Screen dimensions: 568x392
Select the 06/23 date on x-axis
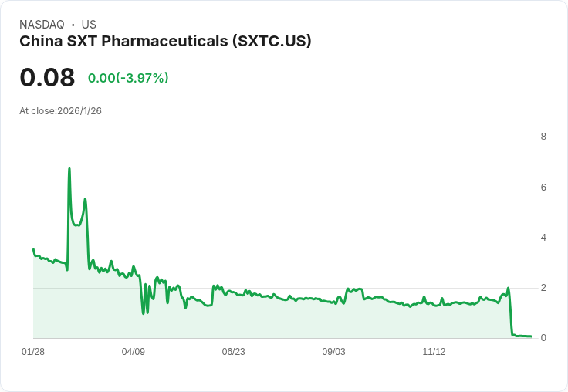pyautogui.click(x=234, y=352)
